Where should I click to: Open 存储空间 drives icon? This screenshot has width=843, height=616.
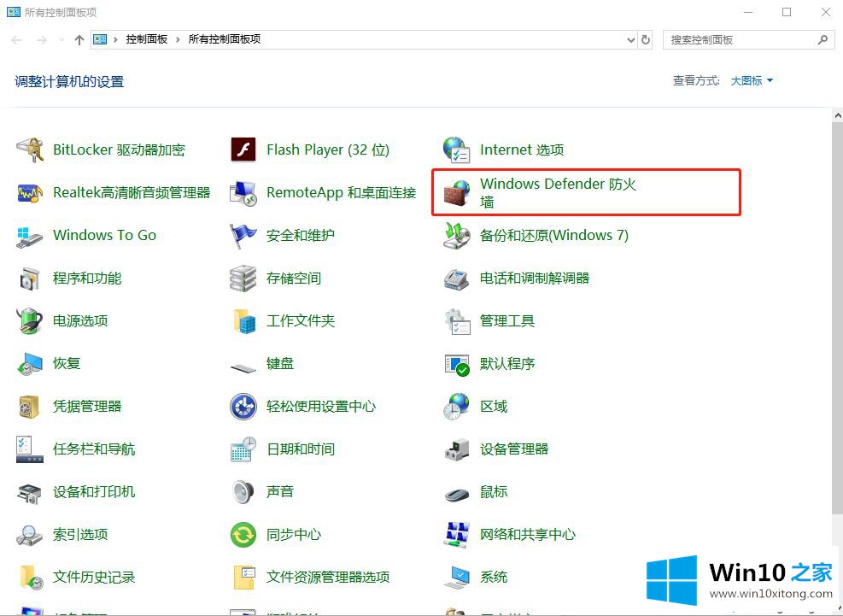click(243, 279)
